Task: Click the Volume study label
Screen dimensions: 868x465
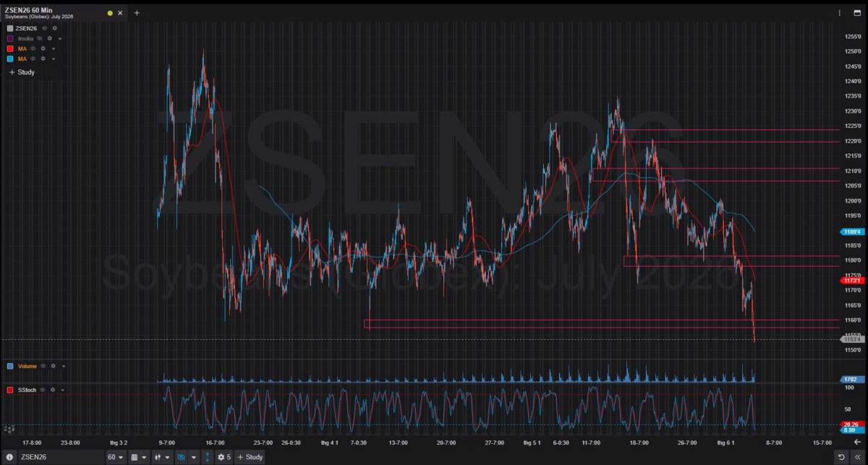Action: point(27,367)
